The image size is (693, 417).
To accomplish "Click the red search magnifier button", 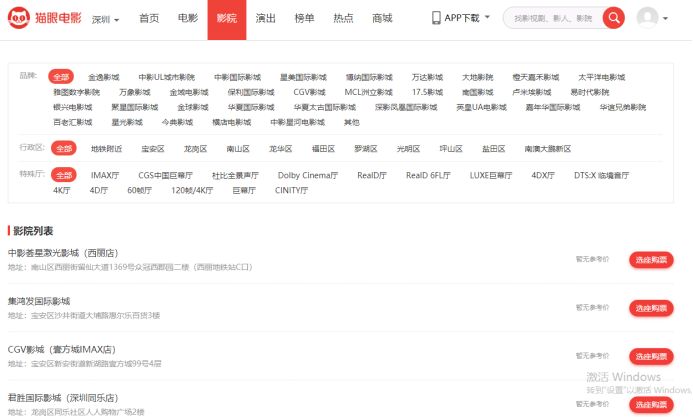I will [613, 18].
